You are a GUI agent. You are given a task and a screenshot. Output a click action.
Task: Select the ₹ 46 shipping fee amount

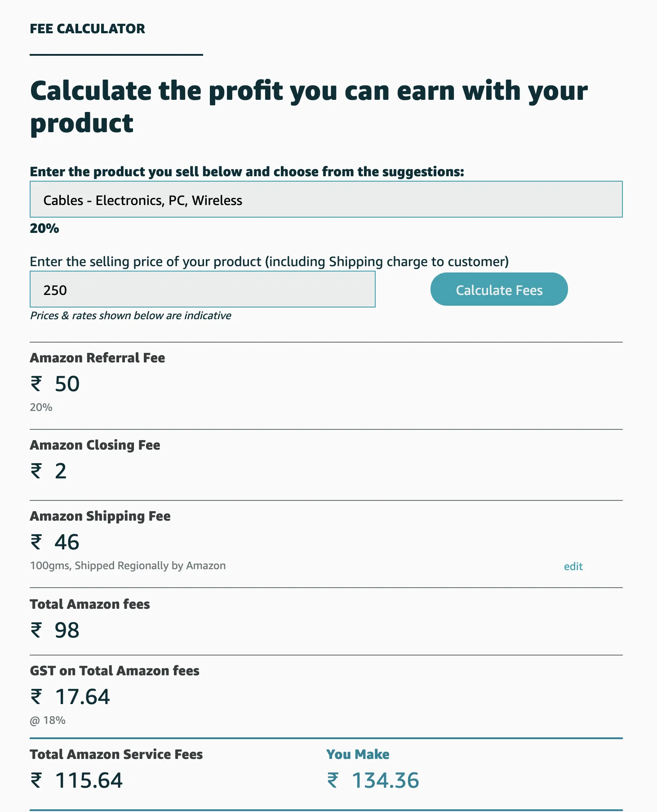pos(55,542)
